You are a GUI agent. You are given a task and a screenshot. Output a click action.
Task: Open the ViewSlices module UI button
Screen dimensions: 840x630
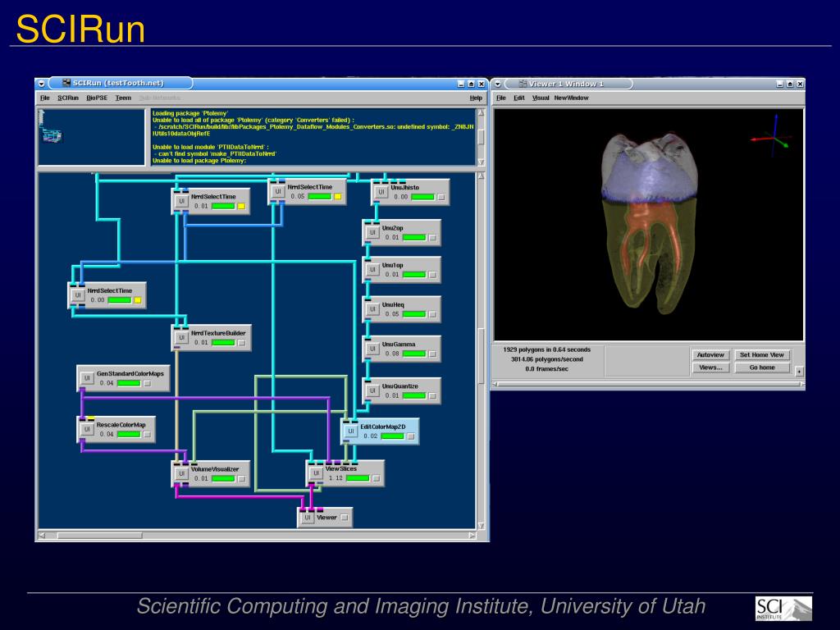click(x=316, y=473)
